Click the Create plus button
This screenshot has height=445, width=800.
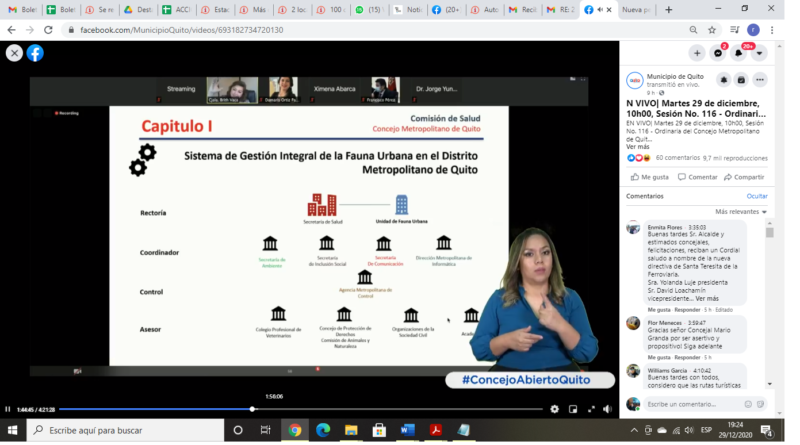coord(697,53)
